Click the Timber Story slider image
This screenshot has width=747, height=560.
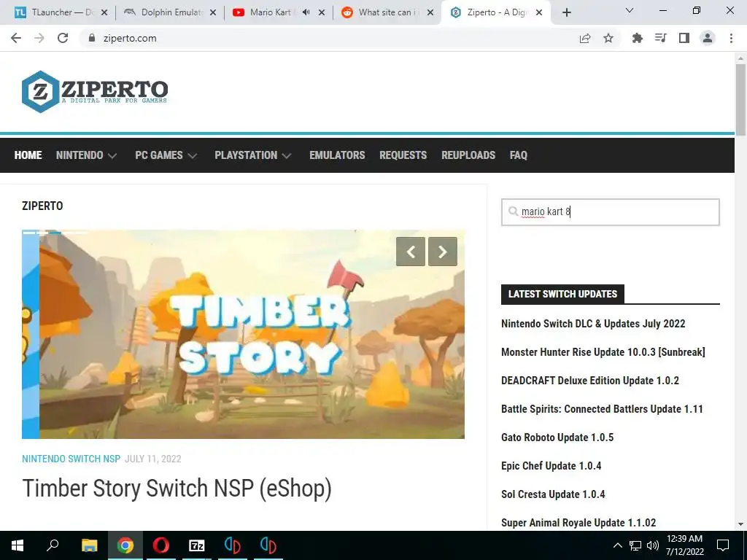tap(243, 334)
